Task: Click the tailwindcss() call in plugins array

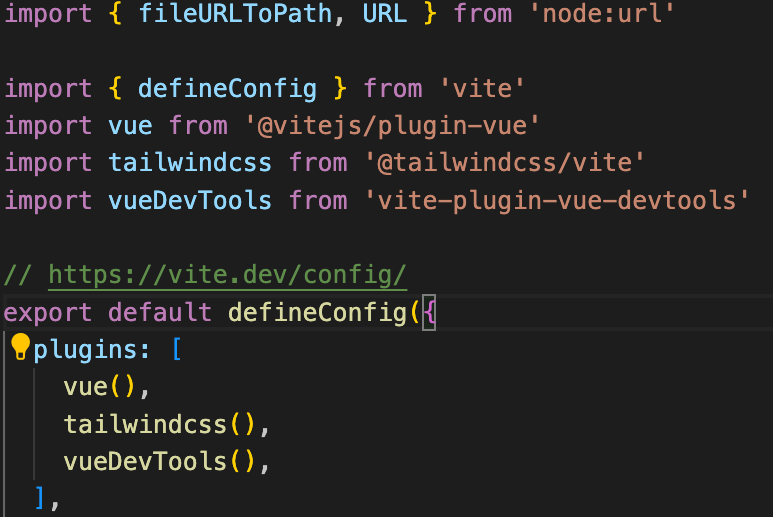Action: coord(159,424)
